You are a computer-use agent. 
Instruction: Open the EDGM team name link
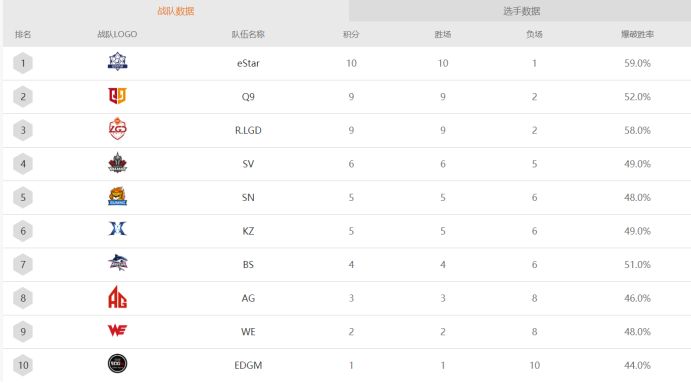click(248, 365)
